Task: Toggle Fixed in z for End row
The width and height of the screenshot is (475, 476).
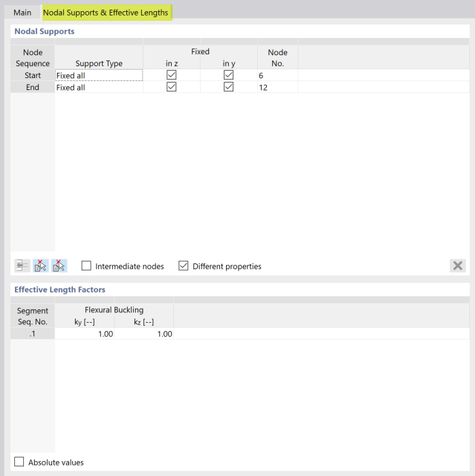Action: point(172,87)
